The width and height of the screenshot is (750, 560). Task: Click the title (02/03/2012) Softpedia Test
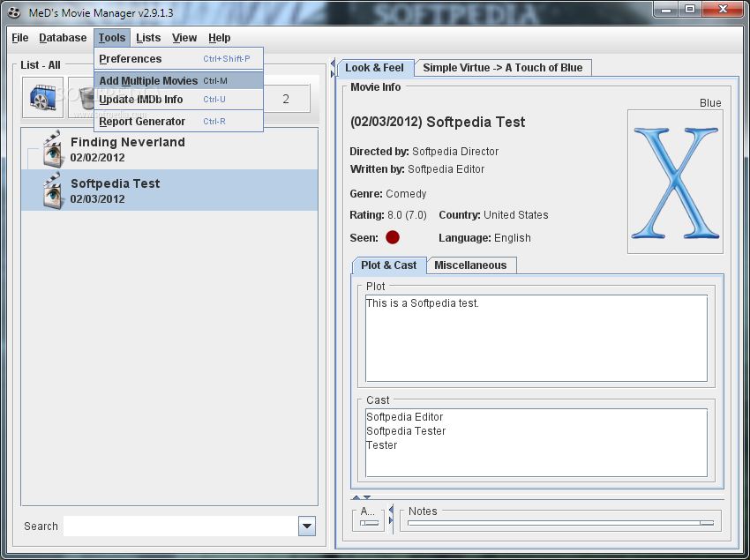pos(438,123)
